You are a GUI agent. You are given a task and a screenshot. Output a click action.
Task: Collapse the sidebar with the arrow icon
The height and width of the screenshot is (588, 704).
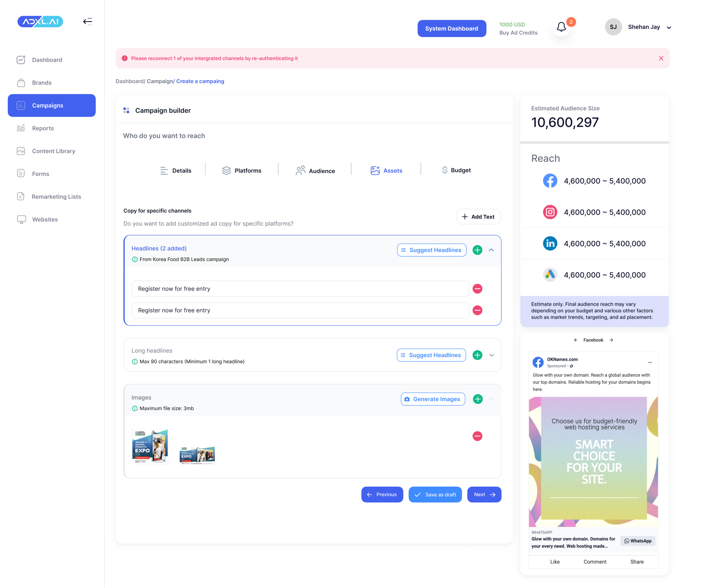pos(87,21)
